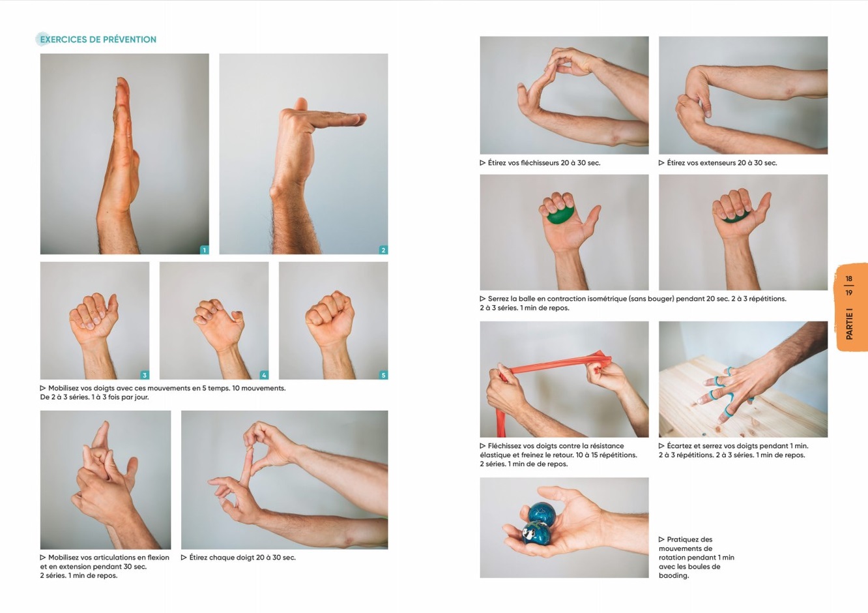Viewport: 868px width, 613px height.
Task: Click the number 2 badge on bent-fingers photo
Action: click(383, 250)
